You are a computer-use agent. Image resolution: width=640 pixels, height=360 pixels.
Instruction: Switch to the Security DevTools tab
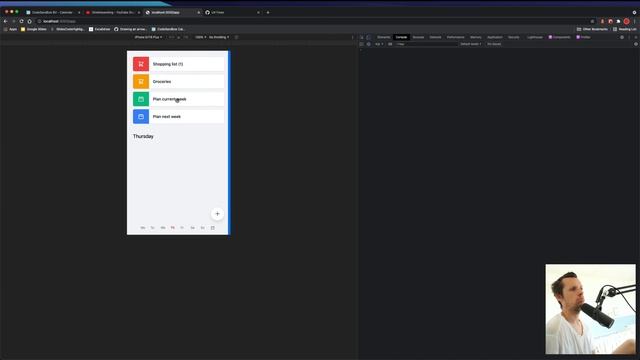pyautogui.click(x=514, y=37)
